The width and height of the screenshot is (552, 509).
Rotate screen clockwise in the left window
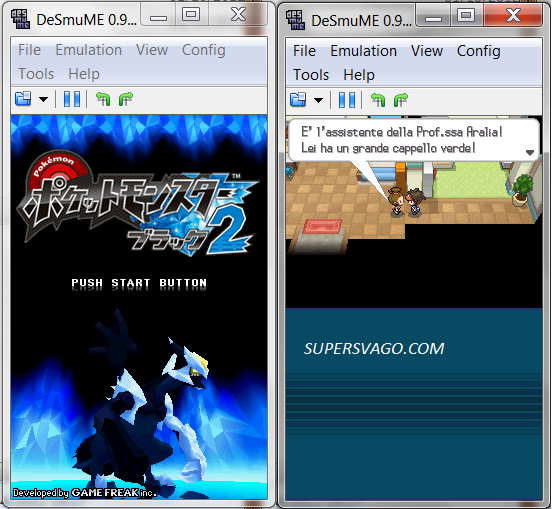126,99
